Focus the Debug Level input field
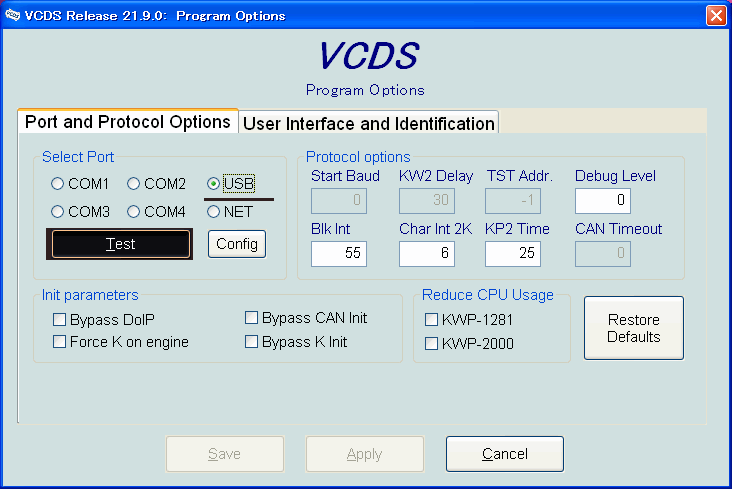 point(603,201)
